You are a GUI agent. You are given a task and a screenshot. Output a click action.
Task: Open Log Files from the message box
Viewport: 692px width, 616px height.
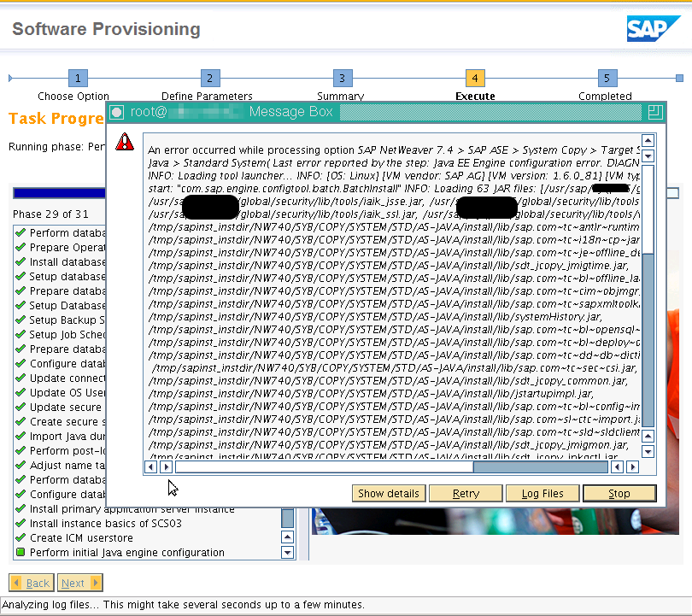542,493
